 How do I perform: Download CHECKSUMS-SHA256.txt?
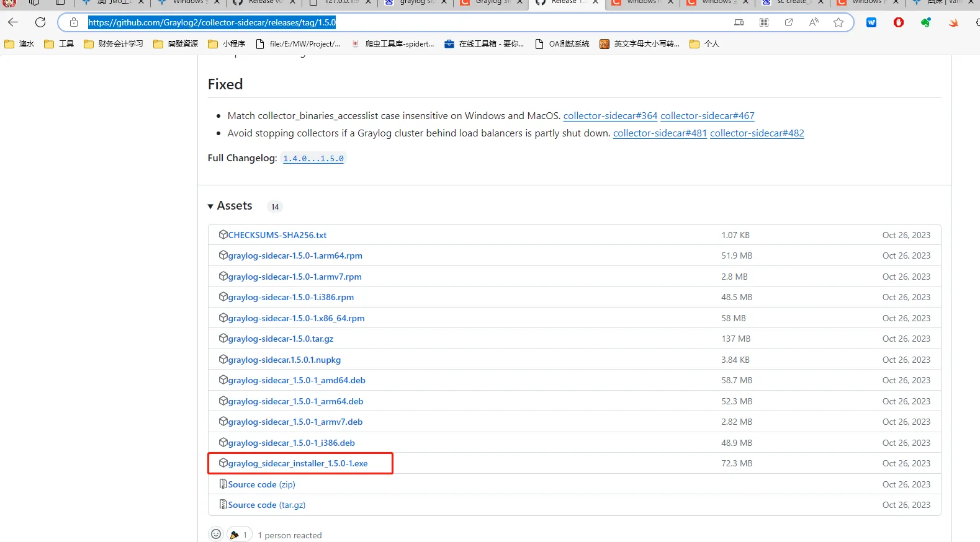coord(277,235)
